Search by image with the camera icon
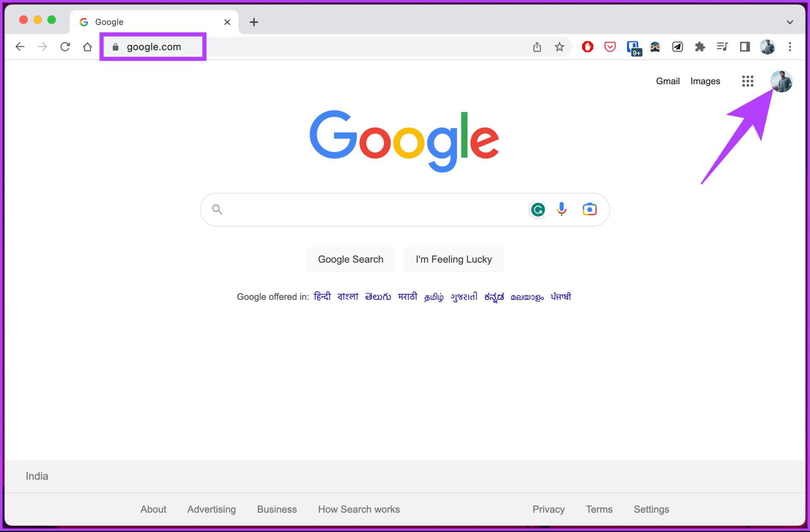This screenshot has width=810, height=532. tap(589, 209)
